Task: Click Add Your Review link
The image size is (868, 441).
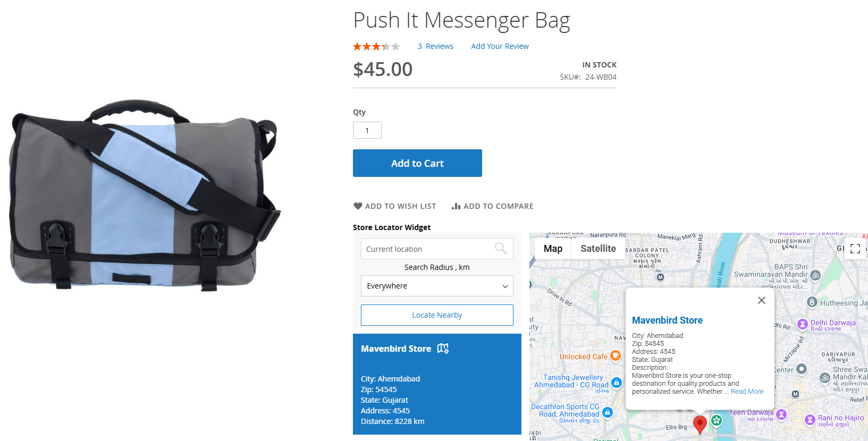Action: click(500, 46)
